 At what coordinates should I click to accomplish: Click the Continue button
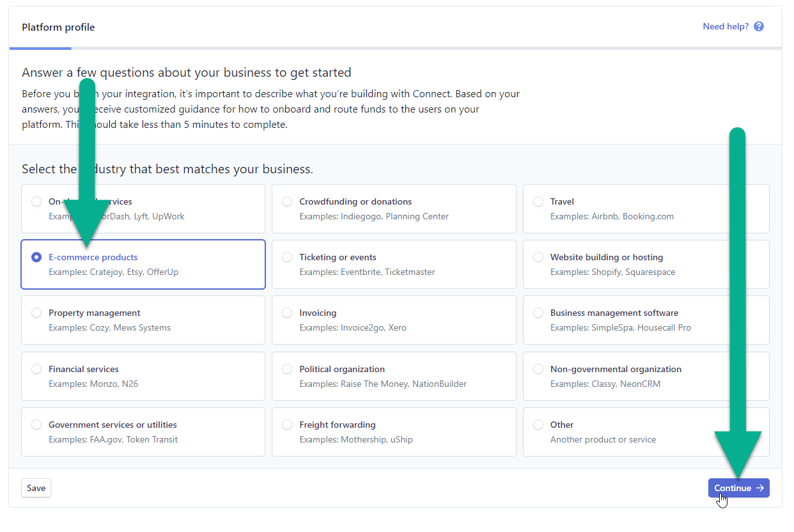[738, 488]
